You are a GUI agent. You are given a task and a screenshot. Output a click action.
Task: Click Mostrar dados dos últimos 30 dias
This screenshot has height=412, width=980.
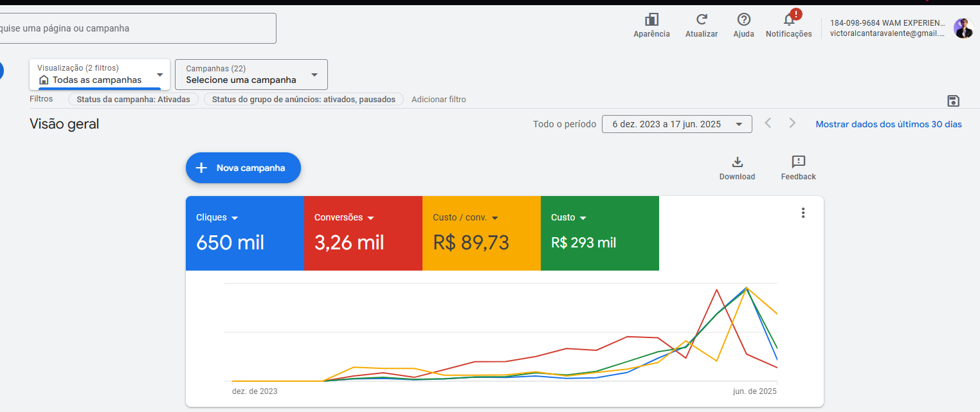[x=888, y=124]
